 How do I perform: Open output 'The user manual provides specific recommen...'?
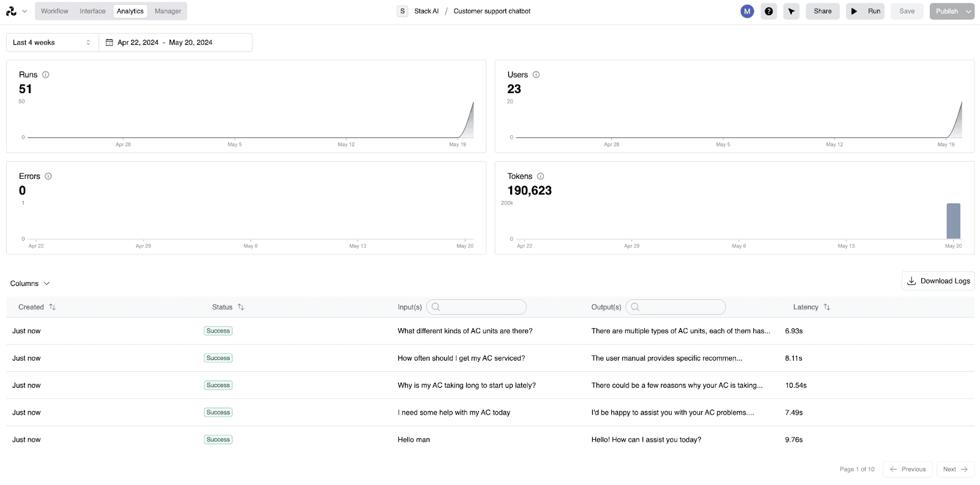click(x=666, y=358)
